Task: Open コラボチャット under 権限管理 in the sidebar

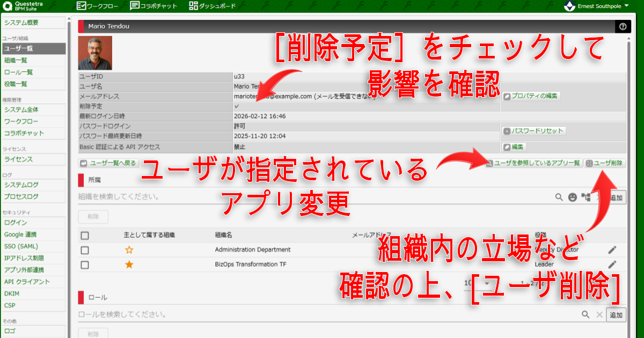Action: [33, 133]
